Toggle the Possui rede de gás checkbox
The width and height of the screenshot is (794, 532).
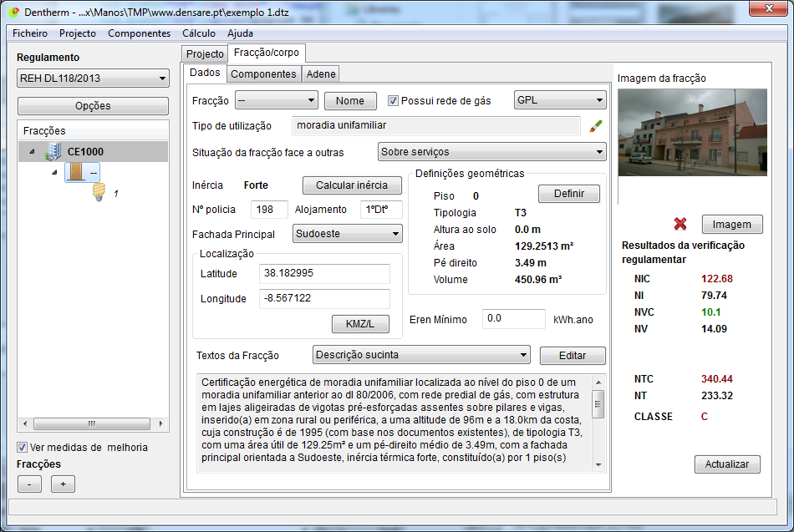(394, 101)
